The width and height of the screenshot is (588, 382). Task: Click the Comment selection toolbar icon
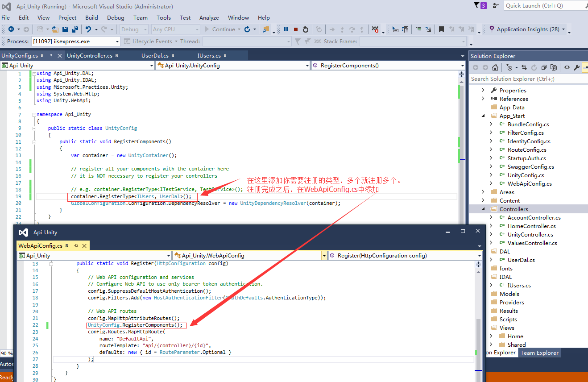418,29
